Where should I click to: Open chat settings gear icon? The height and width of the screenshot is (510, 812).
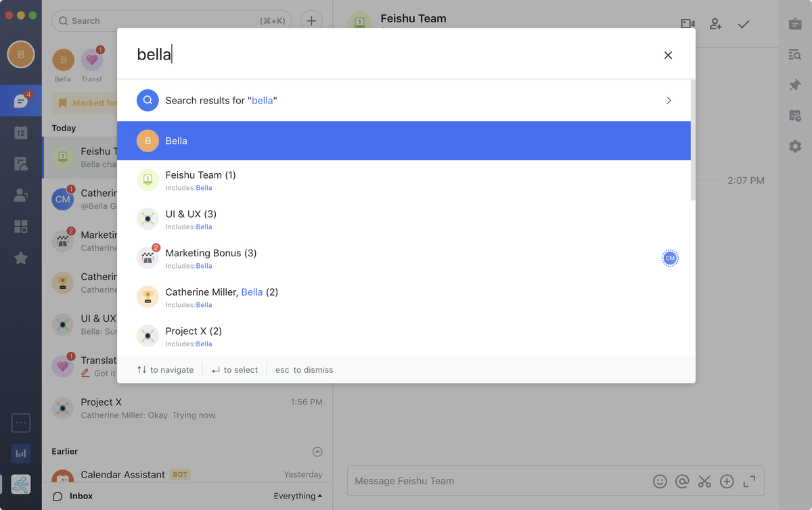(795, 146)
